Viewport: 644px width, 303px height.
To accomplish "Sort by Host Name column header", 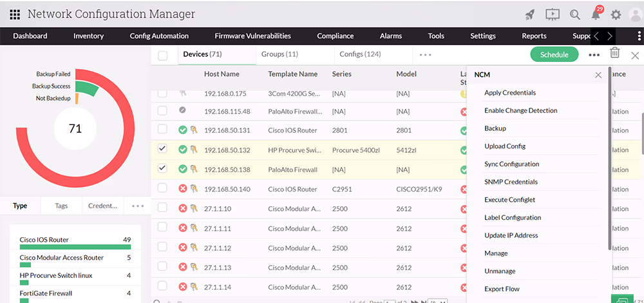I will coord(222,74).
